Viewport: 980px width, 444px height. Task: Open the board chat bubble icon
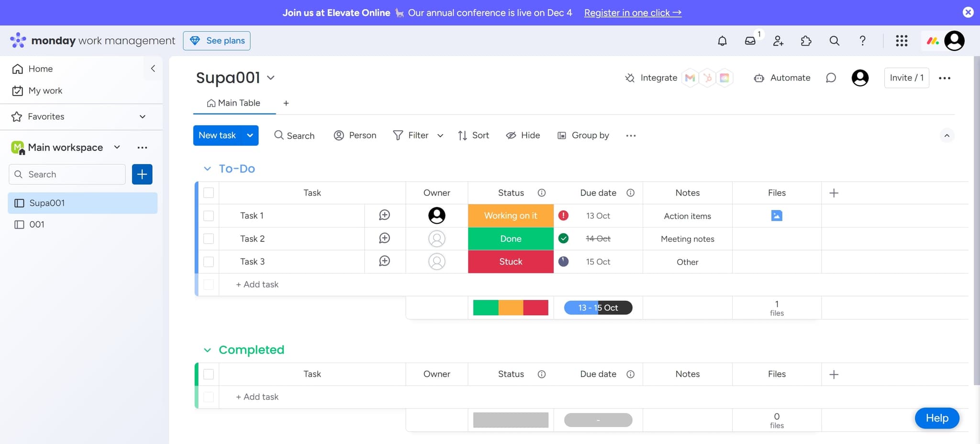831,78
